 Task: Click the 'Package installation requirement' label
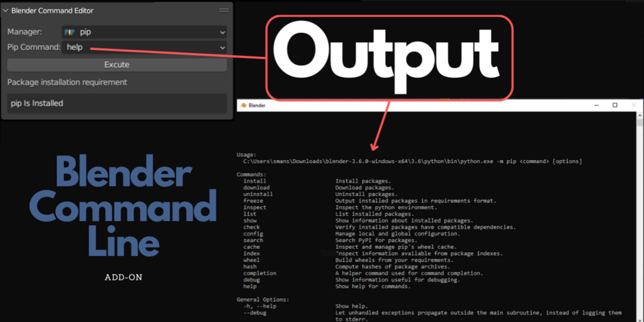point(67,82)
